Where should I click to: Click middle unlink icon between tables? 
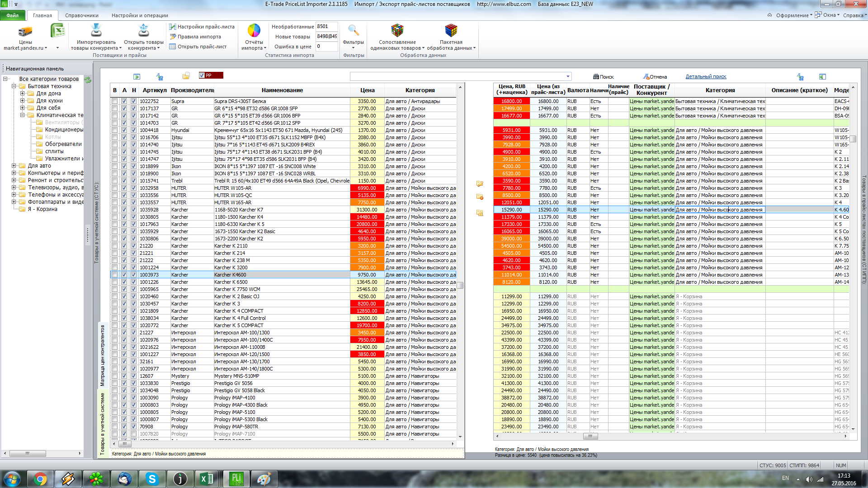(480, 197)
